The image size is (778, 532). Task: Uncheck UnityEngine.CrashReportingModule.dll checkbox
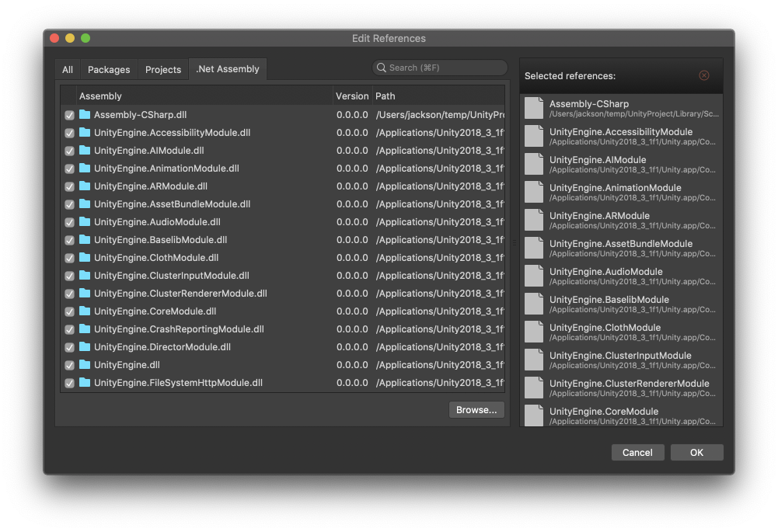coord(69,329)
